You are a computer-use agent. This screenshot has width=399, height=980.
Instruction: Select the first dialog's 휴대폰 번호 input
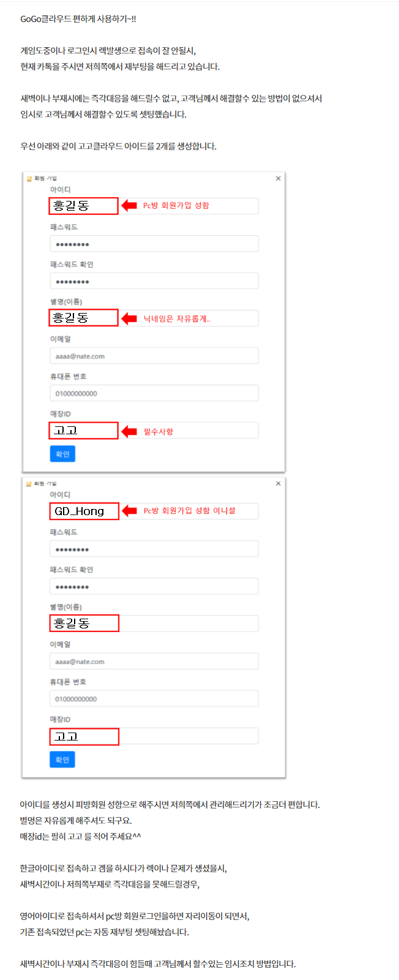pyautogui.click(x=154, y=393)
